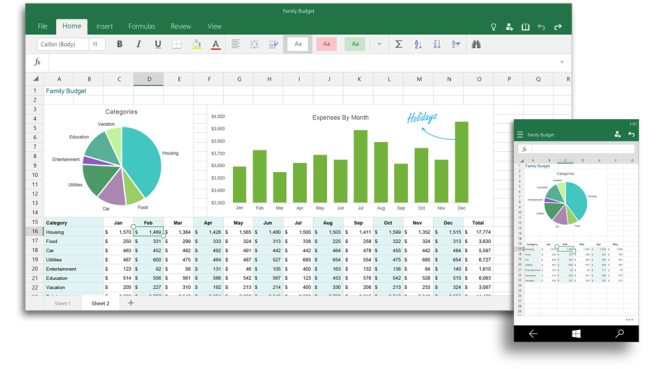Click the Tell Me lightbulb icon
The width and height of the screenshot is (657, 369).
tap(494, 27)
